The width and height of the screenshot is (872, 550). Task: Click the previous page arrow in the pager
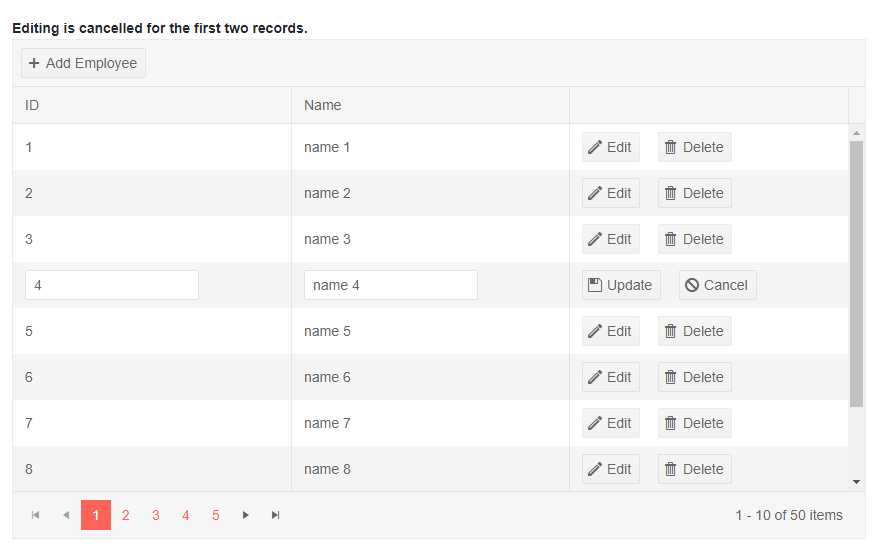[x=66, y=515]
